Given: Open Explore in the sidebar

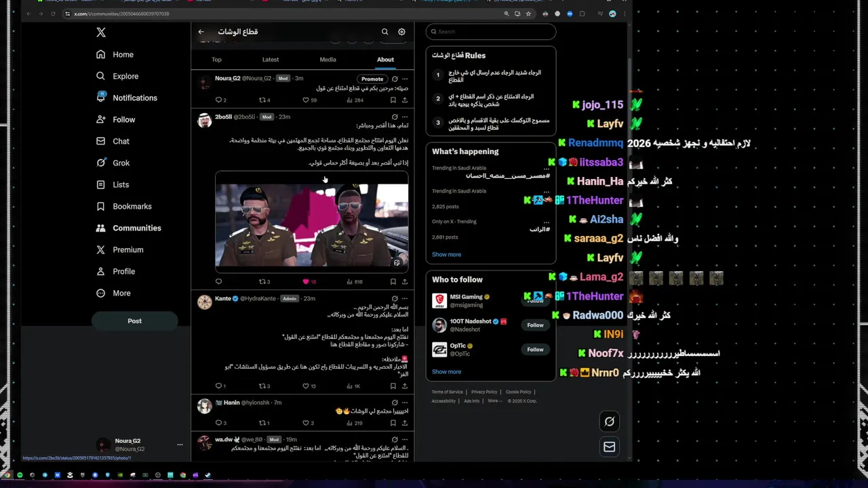Looking at the screenshot, I should [x=117, y=76].
